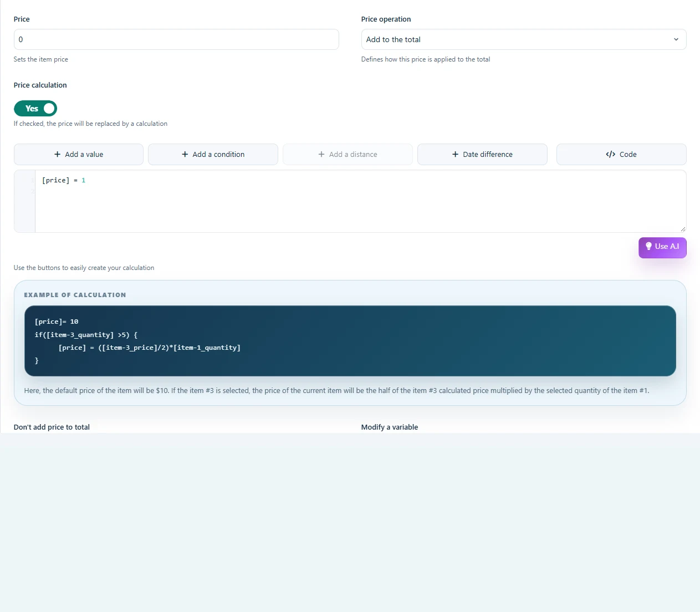The height and width of the screenshot is (612, 700).
Task: Click the Code button
Action: pyautogui.click(x=621, y=155)
